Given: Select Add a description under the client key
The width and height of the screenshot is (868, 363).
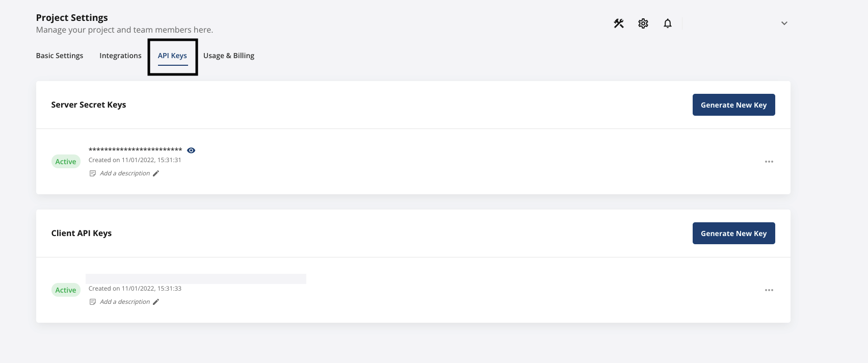Looking at the screenshot, I should 124,302.
